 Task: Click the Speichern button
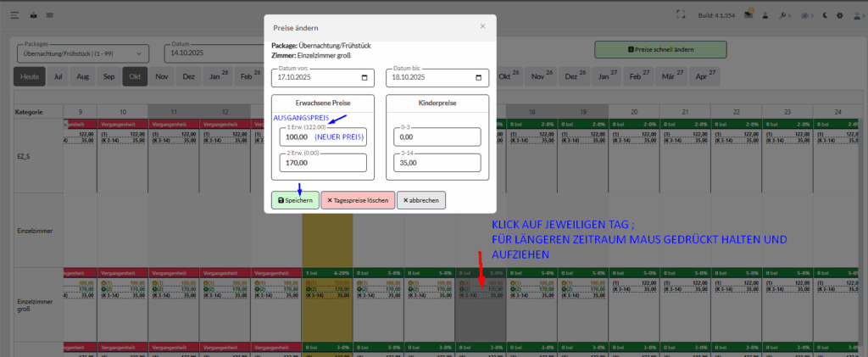[x=295, y=200]
